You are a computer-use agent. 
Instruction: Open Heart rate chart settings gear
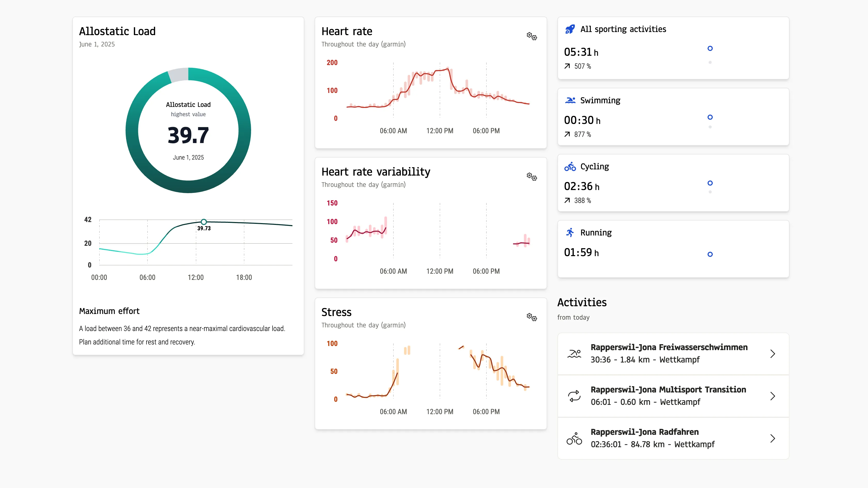(x=532, y=36)
